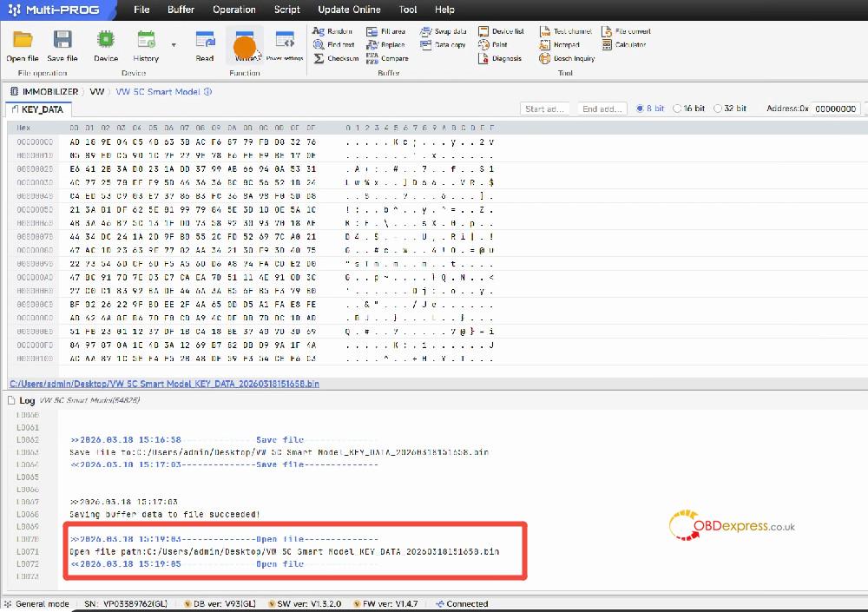Image resolution: width=868 pixels, height=612 pixels.
Task: Click the VW breadcrumb item
Action: (96, 91)
